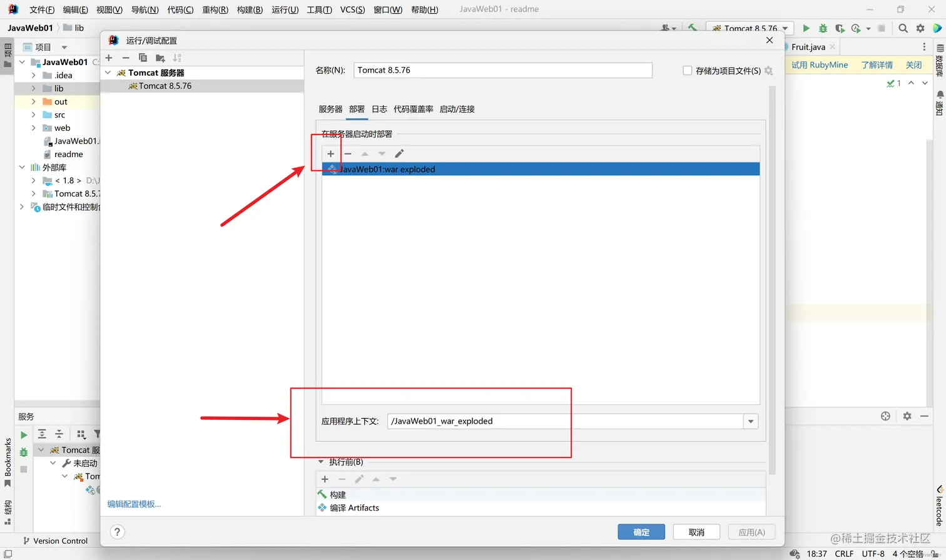Enable Store as project file checkbox
This screenshot has height=560, width=946.
[688, 71]
